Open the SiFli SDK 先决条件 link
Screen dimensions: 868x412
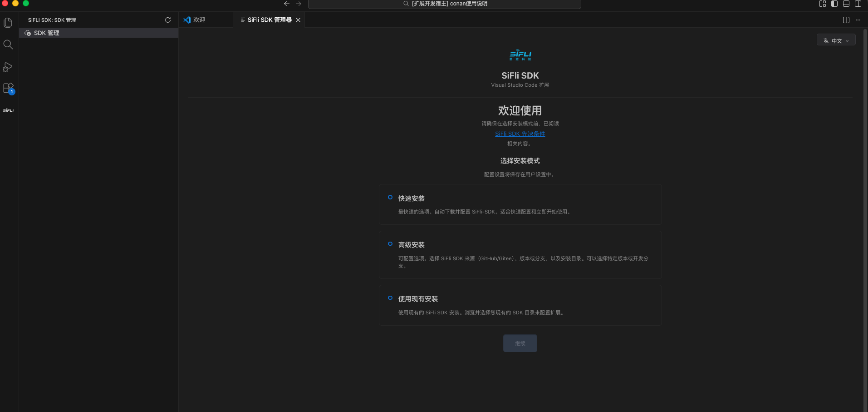pos(520,134)
